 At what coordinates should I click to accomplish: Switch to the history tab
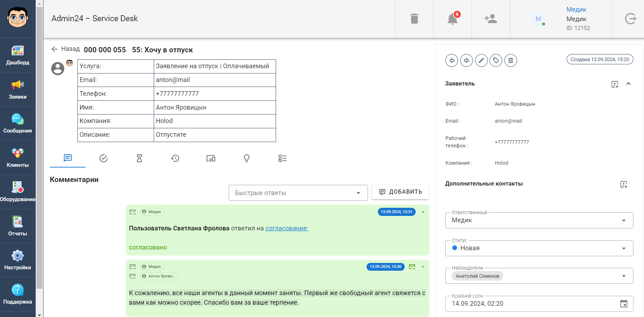click(175, 158)
